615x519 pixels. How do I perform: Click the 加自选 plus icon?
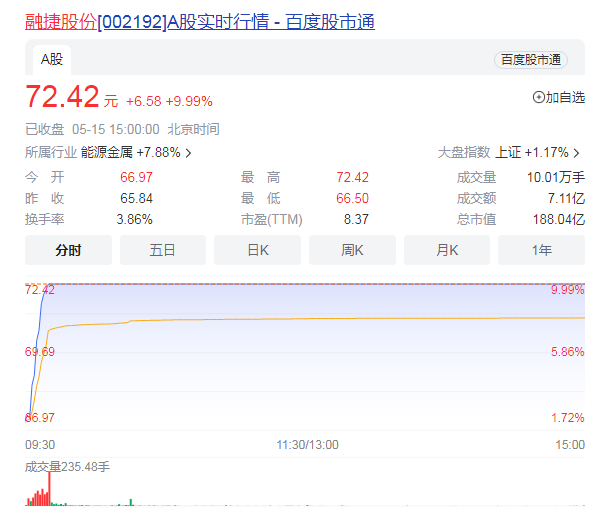pyautogui.click(x=539, y=98)
